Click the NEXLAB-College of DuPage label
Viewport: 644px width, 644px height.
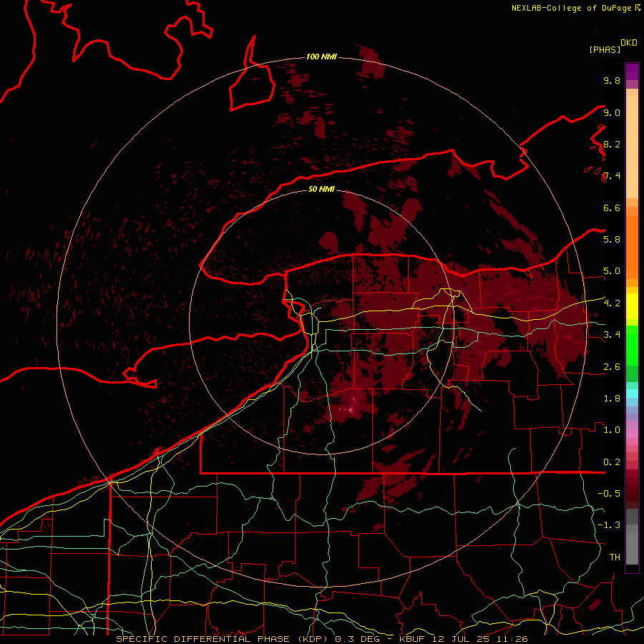[x=572, y=8]
